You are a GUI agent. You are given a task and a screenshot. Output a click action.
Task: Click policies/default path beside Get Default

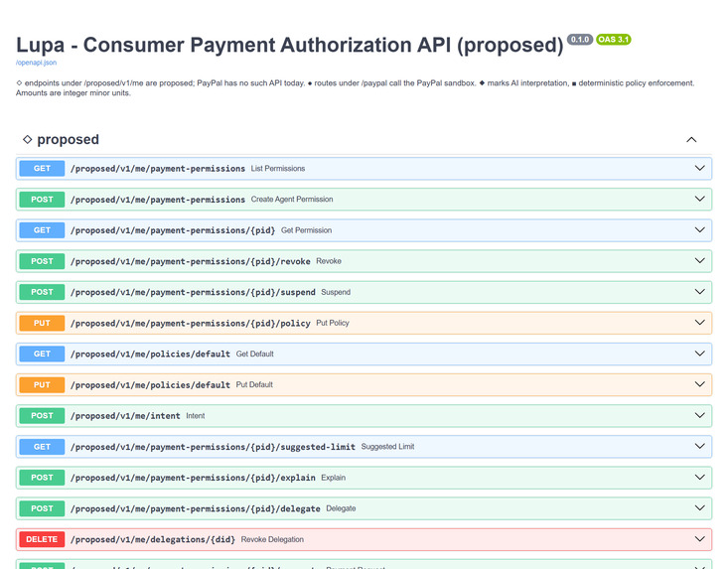pyautogui.click(x=150, y=354)
